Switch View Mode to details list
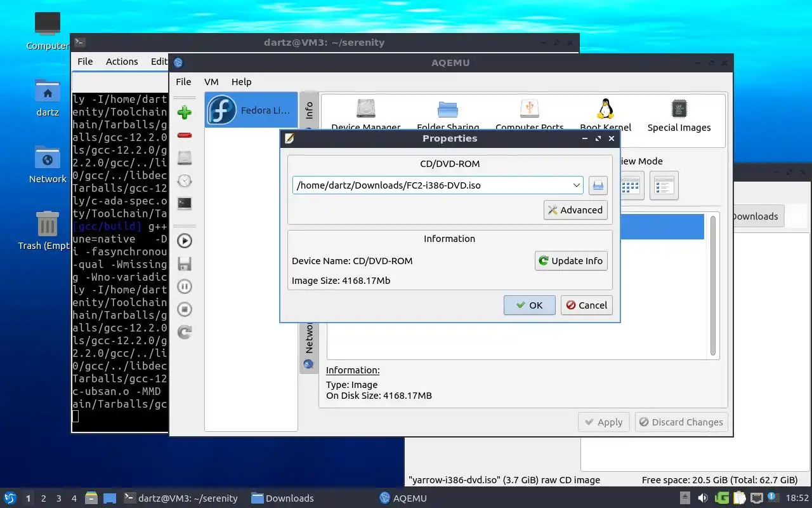This screenshot has height=508, width=812. [x=664, y=185]
